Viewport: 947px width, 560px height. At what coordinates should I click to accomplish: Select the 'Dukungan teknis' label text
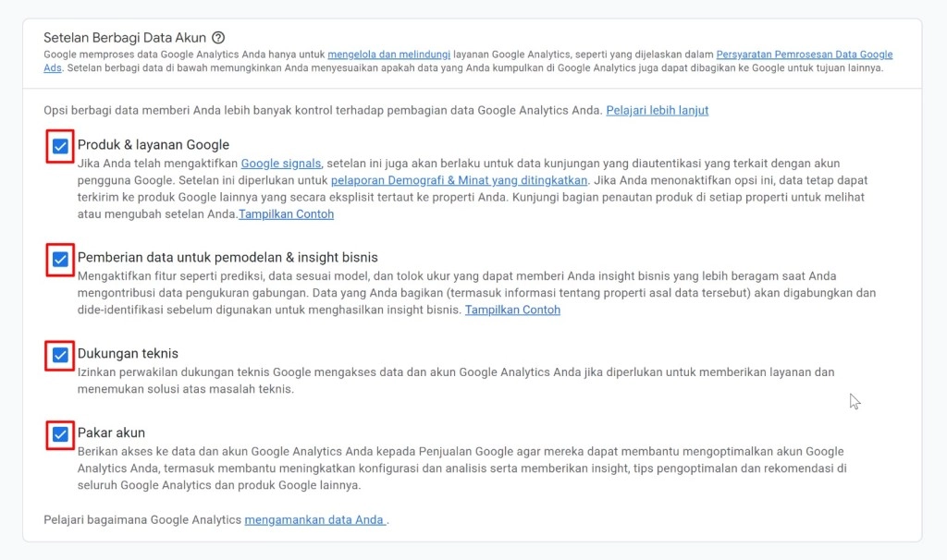[128, 354]
